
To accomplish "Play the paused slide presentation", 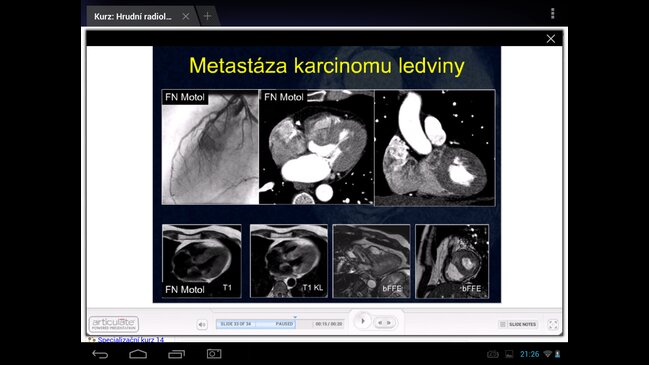I will click(363, 321).
